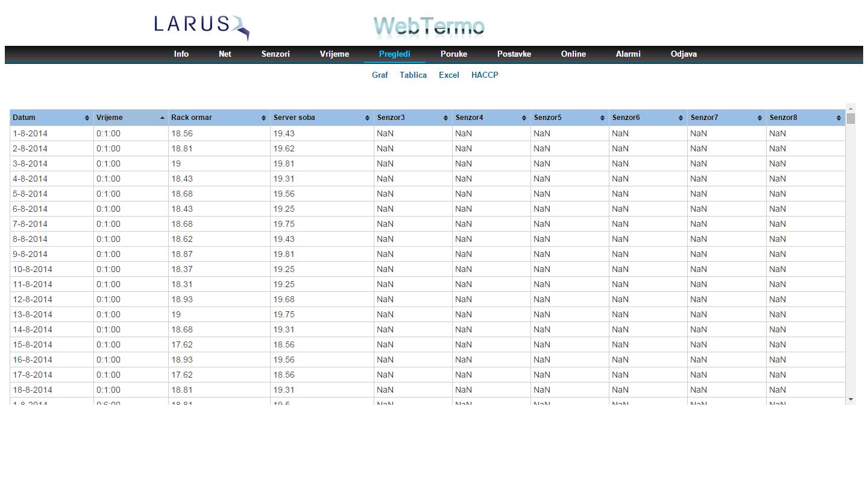Go to the Senzori menu
The image size is (868, 482).
pos(275,54)
